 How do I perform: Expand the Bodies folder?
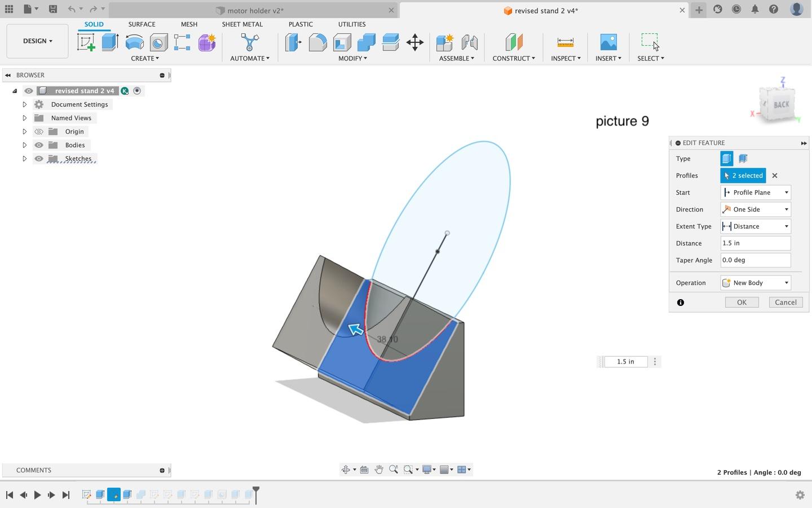tap(24, 145)
